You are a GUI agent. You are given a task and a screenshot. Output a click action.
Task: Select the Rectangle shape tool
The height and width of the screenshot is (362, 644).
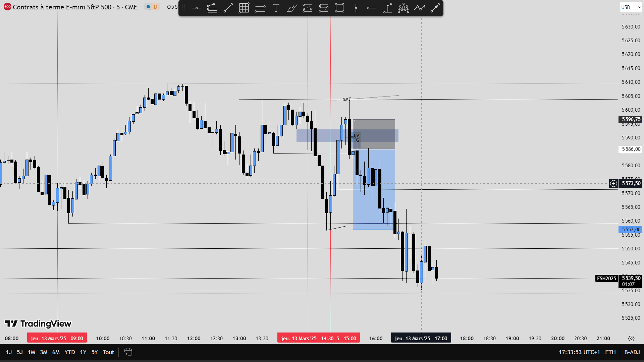pyautogui.click(x=339, y=8)
